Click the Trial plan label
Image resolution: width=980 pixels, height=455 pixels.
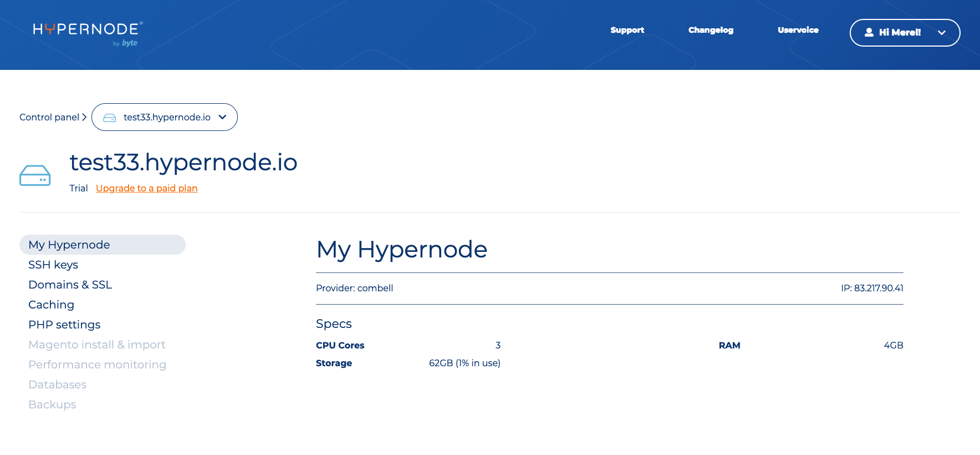coord(79,188)
